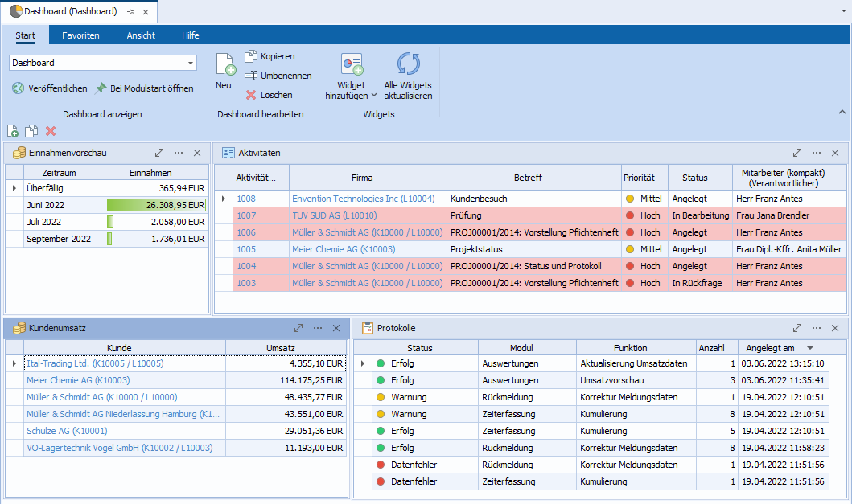
Task: Open the Protokolle widget options menu
Action: point(816,328)
